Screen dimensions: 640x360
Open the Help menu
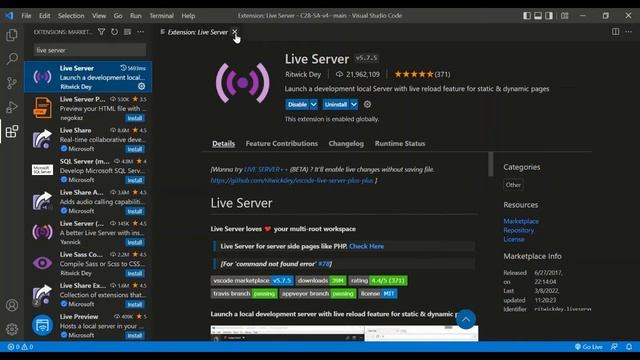188,16
